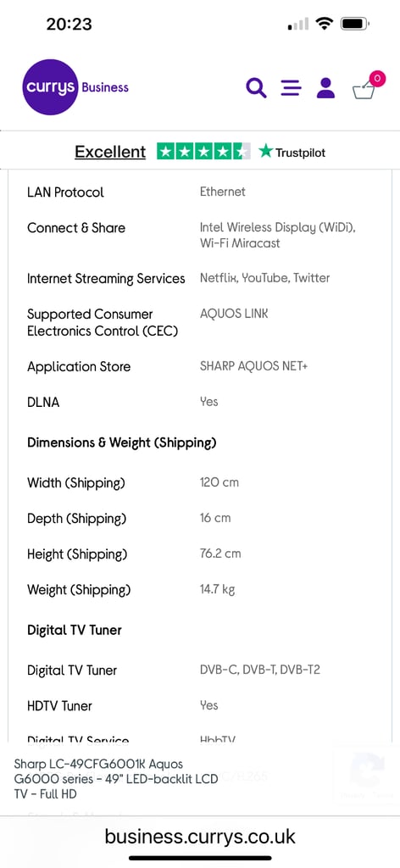The width and height of the screenshot is (400, 868).
Task: Open the Excellent rating link
Action: tap(110, 152)
